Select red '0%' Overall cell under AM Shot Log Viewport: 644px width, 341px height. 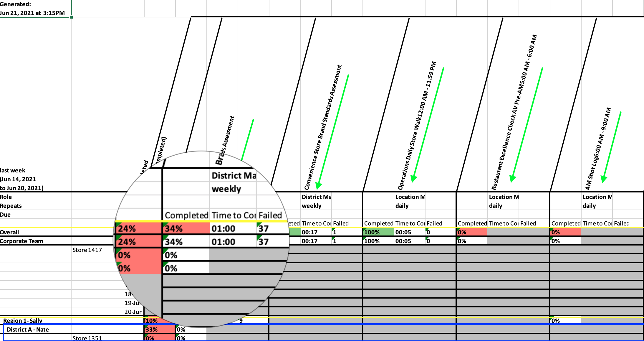tap(566, 232)
